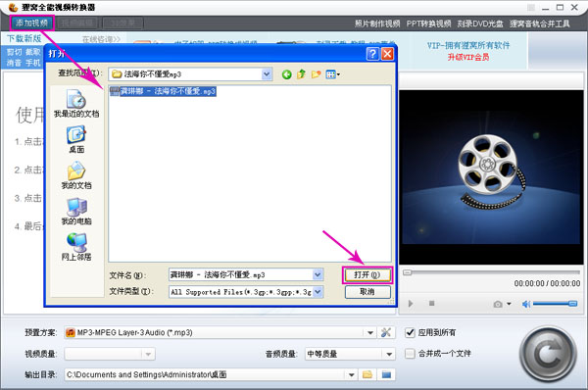Open 照片制作视频 menu item
This screenshot has width=588, height=390.
coord(377,24)
